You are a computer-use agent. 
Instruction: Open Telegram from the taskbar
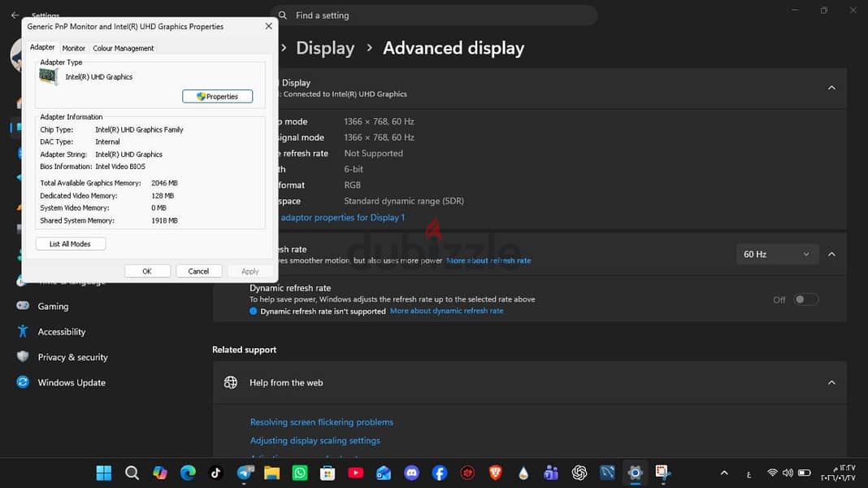244,473
